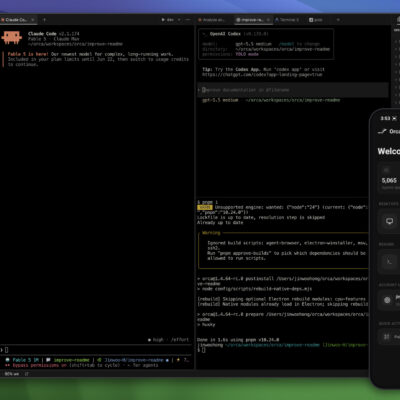This screenshot has height=400, width=400.
Task: Click the Claude Code version title
Action: (54, 34)
